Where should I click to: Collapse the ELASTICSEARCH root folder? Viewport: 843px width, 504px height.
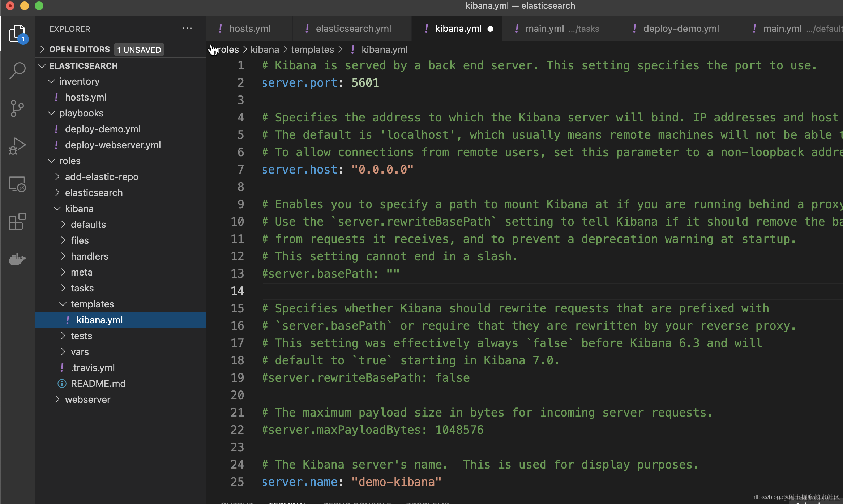83,66
